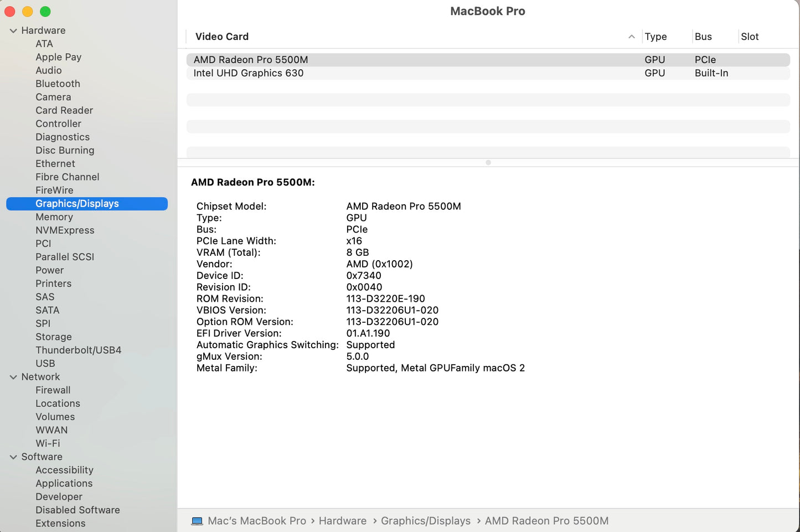Select the Intel UHD Graphics 630 row
This screenshot has height=532, width=800.
point(248,73)
